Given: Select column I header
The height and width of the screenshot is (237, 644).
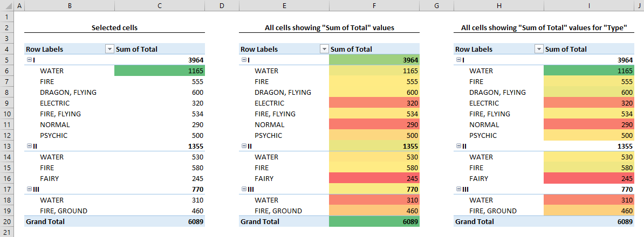Looking at the screenshot, I should [589, 6].
